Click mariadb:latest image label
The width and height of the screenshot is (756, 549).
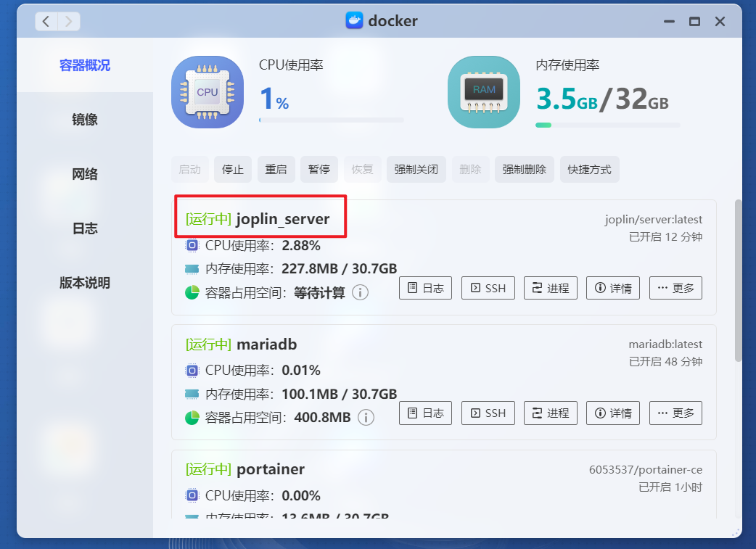(x=665, y=344)
